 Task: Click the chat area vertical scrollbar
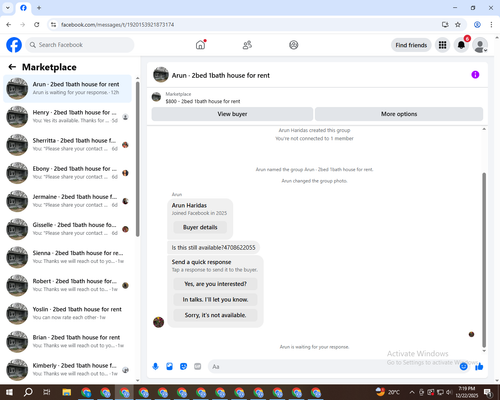[484, 260]
